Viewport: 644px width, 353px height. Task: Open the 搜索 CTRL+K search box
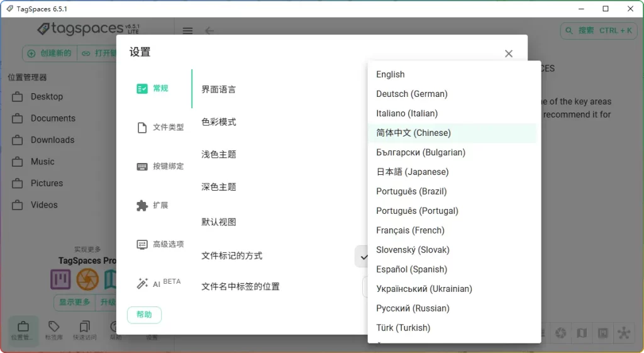click(x=599, y=30)
